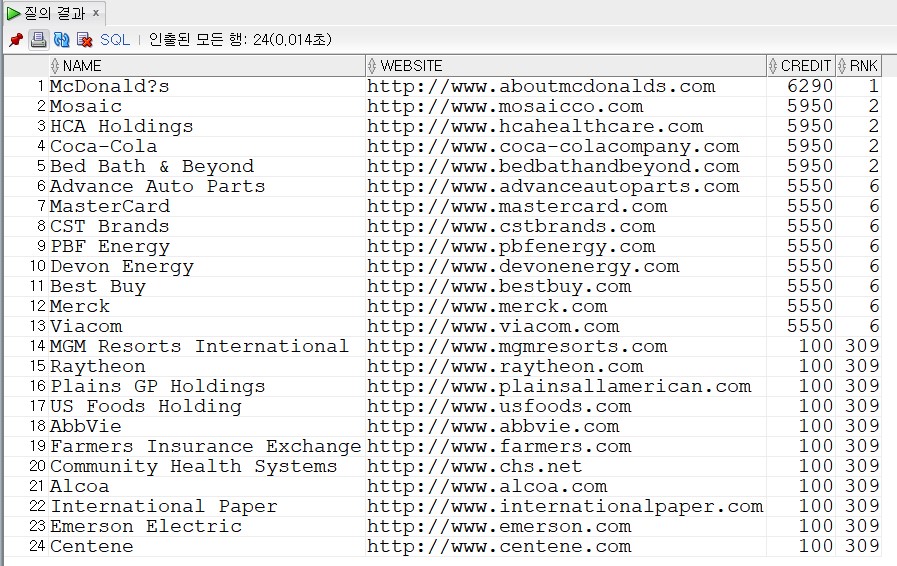Image resolution: width=897 pixels, height=566 pixels.
Task: Click the print results icon
Action: click(38, 39)
